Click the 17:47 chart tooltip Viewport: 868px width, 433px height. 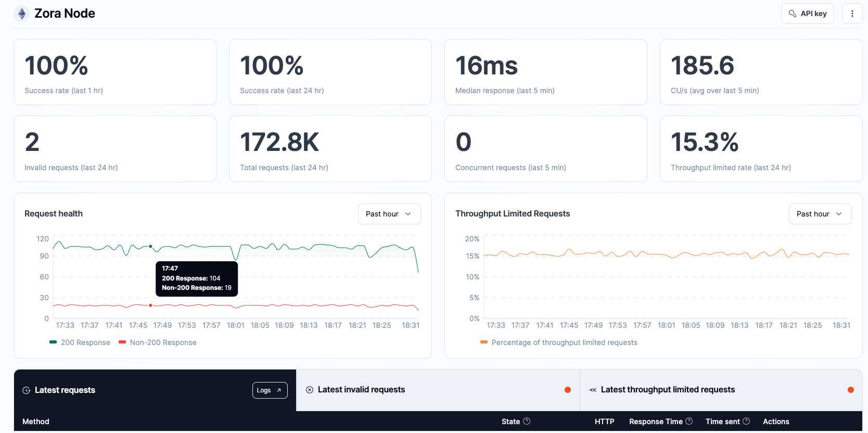(197, 279)
